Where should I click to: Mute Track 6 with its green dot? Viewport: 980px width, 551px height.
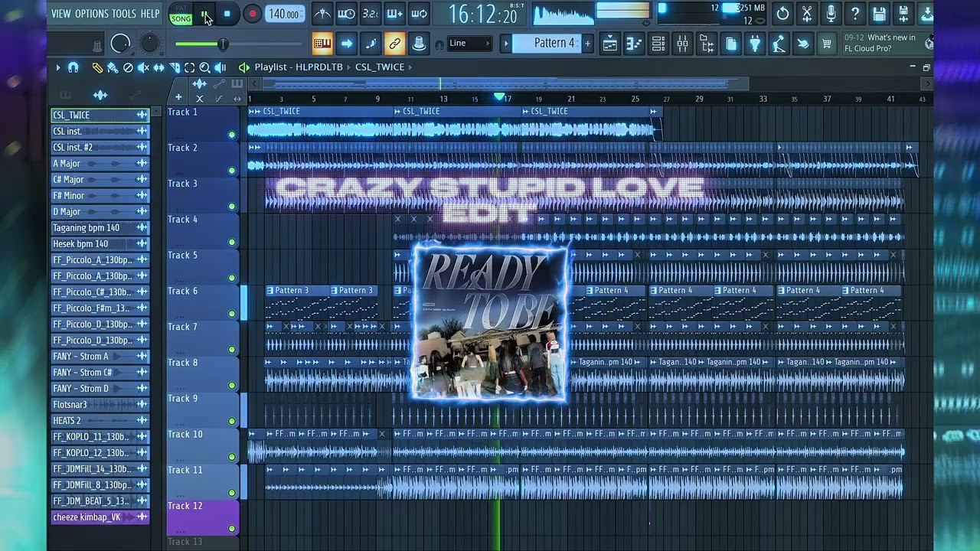pyautogui.click(x=231, y=314)
